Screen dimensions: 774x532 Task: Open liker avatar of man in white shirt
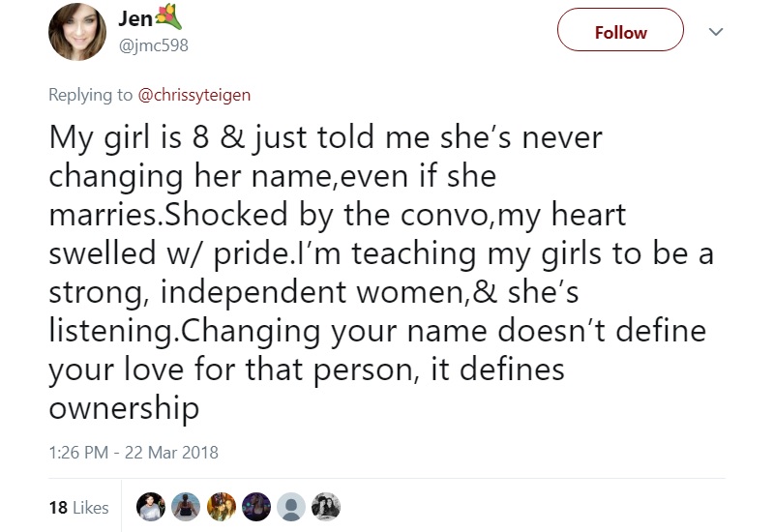[151, 507]
